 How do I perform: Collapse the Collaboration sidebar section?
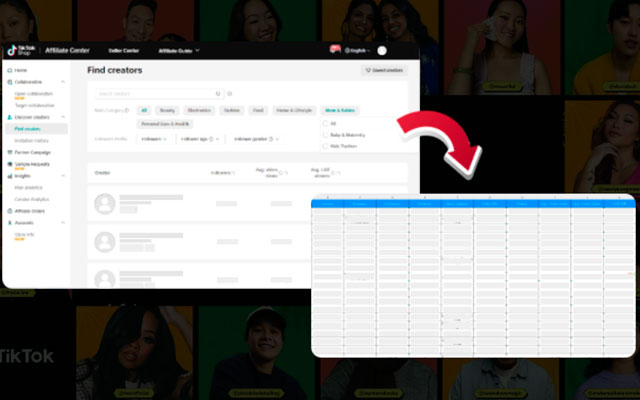pos(63,82)
